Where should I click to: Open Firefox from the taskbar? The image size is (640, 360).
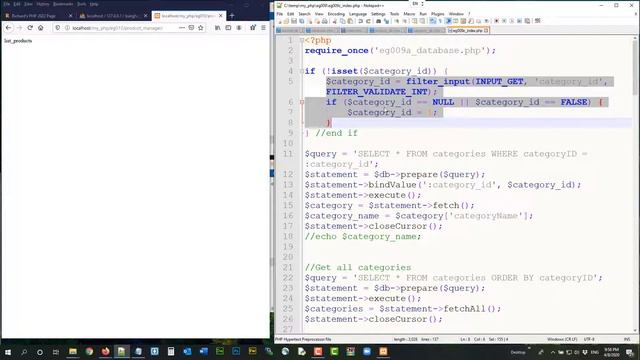tap(105, 351)
